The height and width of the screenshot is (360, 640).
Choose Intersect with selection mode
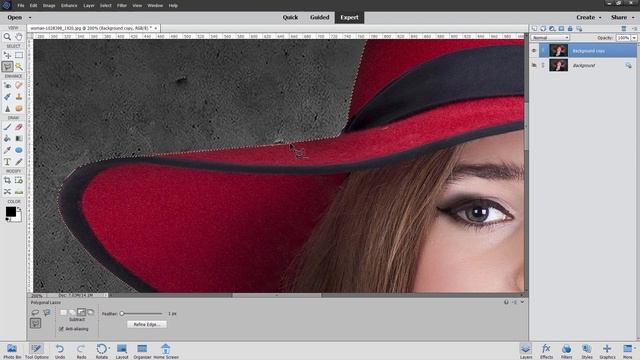tap(91, 312)
